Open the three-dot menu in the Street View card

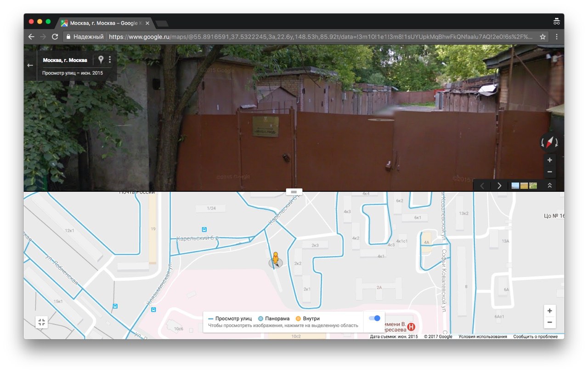pos(110,60)
